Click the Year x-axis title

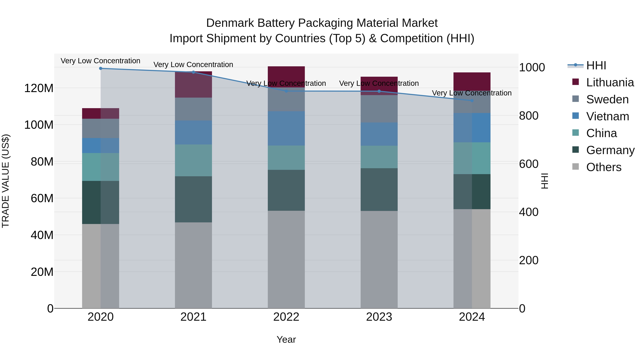point(286,339)
